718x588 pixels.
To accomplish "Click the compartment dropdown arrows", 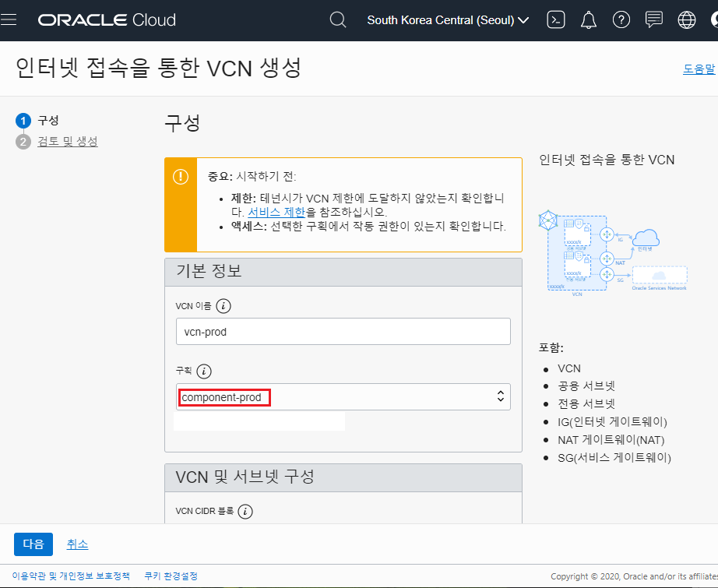I will pos(501,396).
